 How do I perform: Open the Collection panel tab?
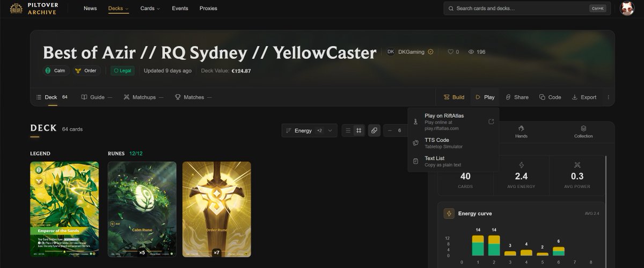583,132
